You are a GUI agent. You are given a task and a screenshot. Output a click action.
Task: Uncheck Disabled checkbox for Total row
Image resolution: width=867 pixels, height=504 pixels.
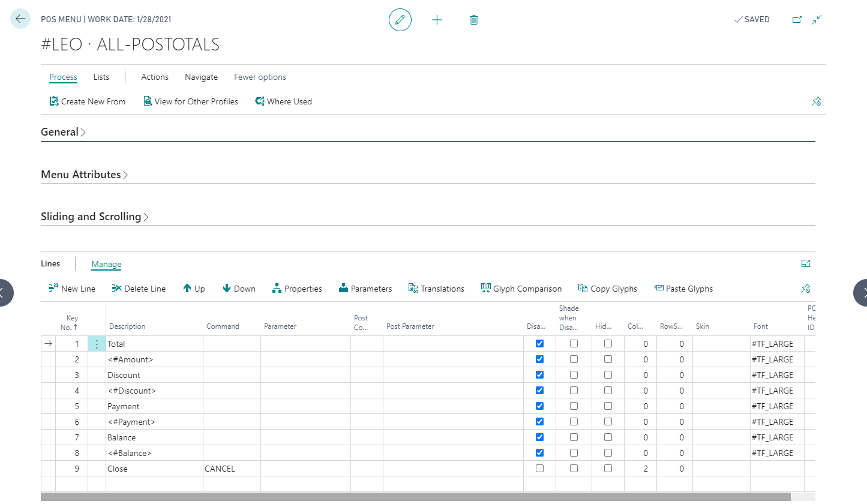(x=539, y=344)
